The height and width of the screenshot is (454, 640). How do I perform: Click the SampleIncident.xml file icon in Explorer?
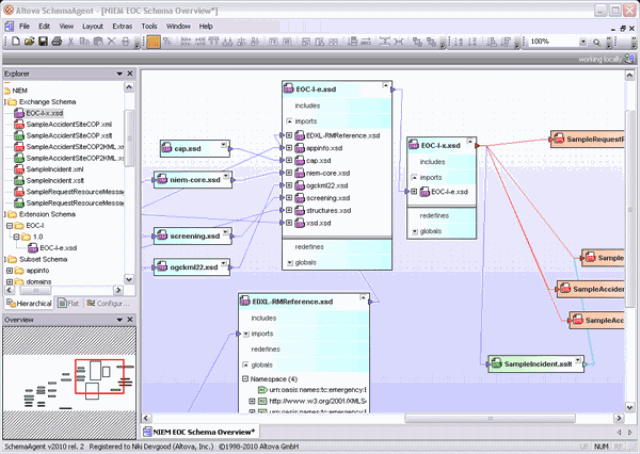(19, 169)
